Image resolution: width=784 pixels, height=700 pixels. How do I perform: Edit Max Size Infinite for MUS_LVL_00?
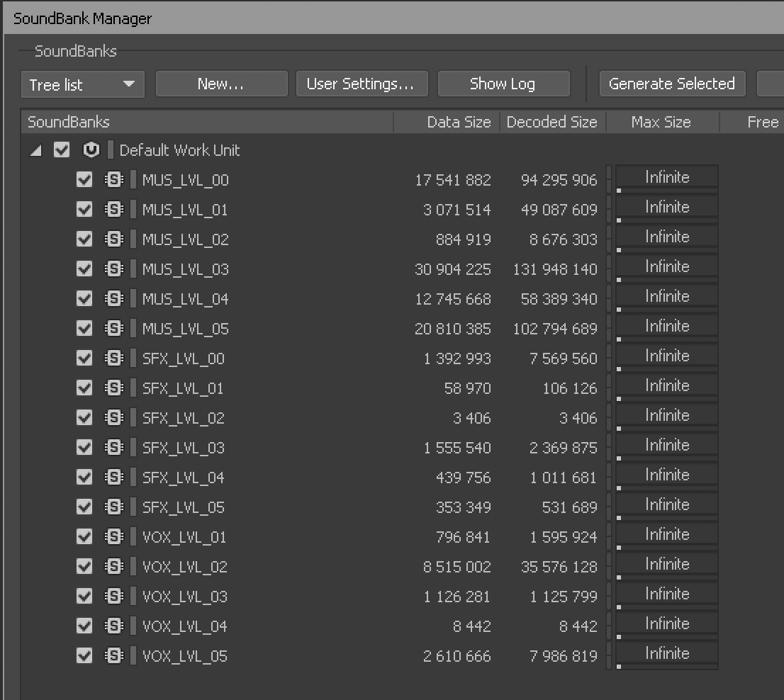coord(667,177)
